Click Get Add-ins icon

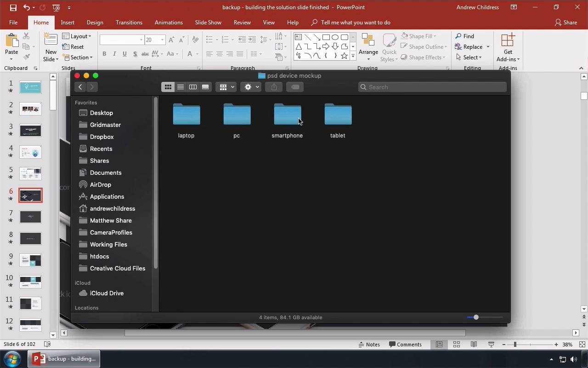pos(508,40)
